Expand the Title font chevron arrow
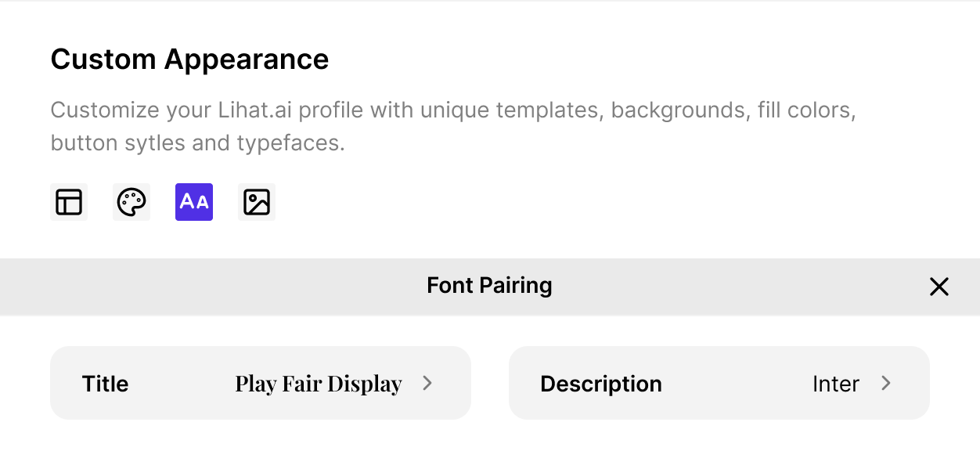The height and width of the screenshot is (451, 980). pos(427,383)
